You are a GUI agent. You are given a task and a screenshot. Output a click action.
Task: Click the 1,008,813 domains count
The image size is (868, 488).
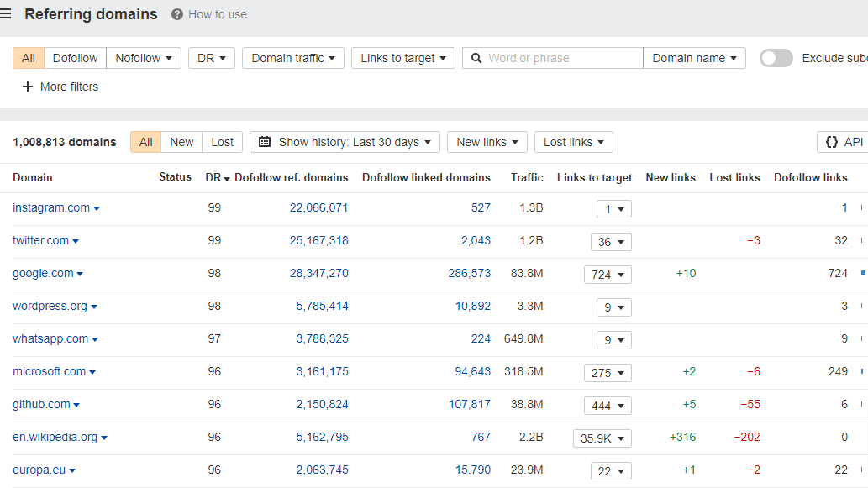[x=65, y=142]
